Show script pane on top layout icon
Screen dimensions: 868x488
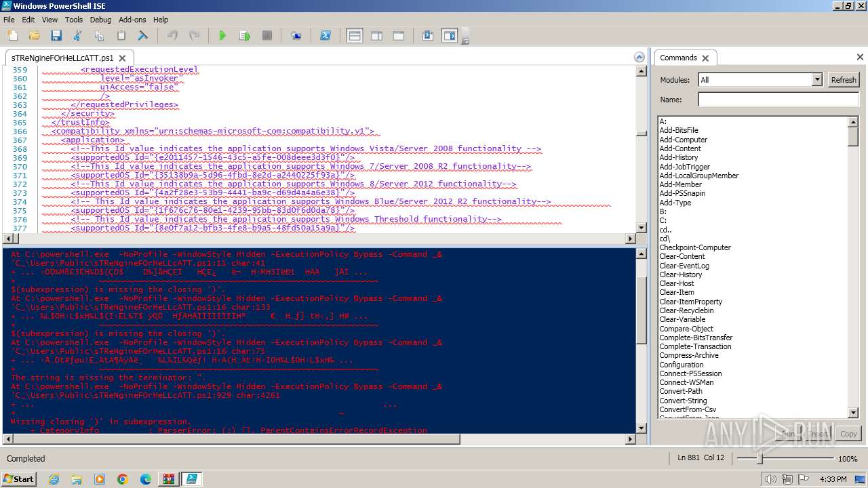[x=355, y=36]
